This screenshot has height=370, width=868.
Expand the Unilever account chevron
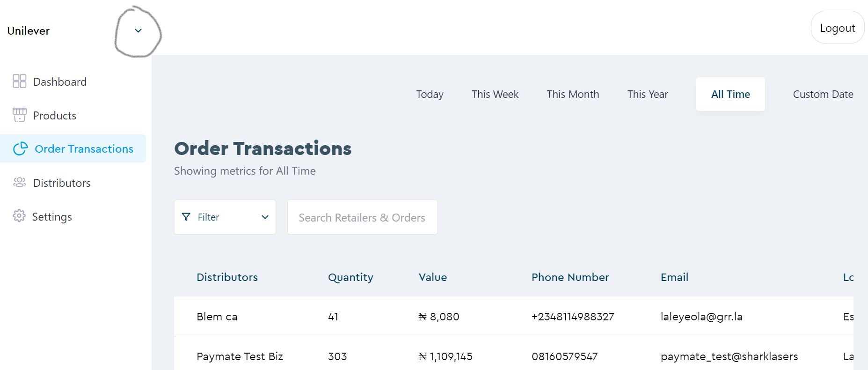click(138, 31)
